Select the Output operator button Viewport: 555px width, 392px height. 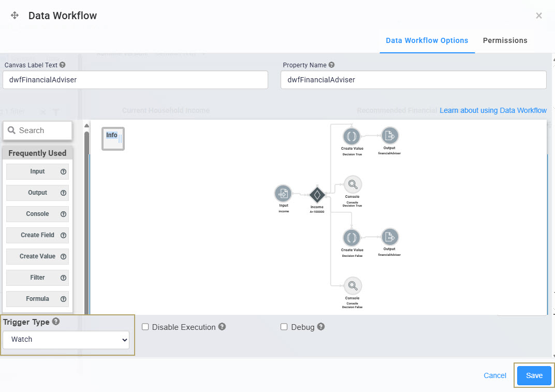click(x=37, y=193)
